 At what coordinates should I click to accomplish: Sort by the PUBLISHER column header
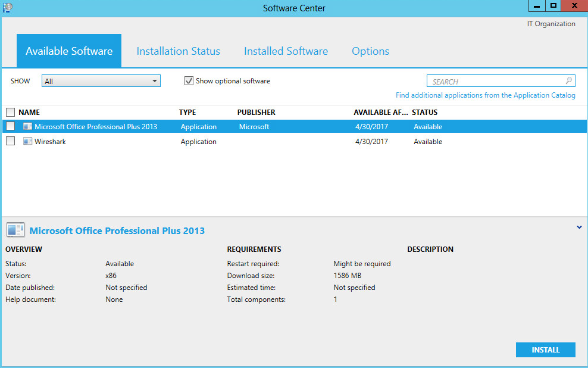256,112
